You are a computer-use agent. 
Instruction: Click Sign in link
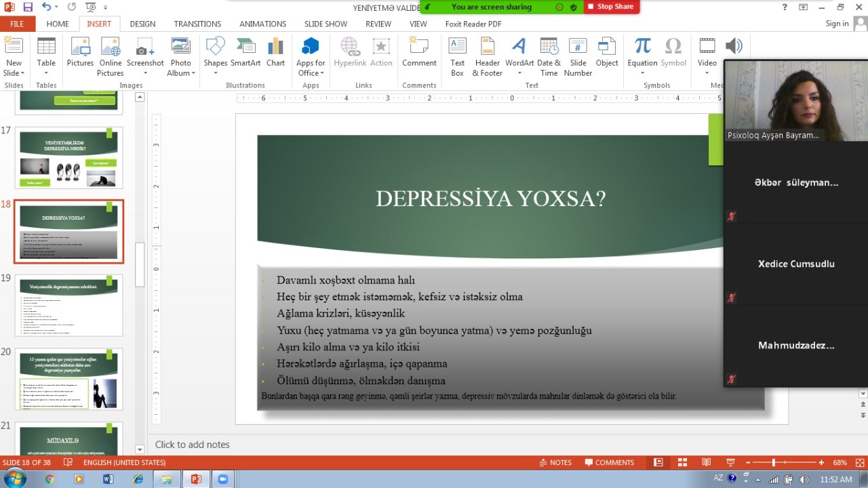(837, 24)
